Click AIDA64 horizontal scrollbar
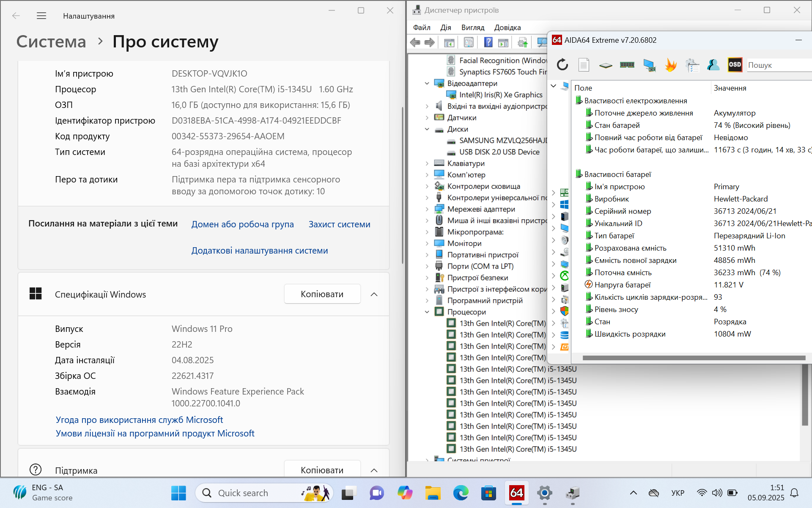Viewport: 812px width, 508px height. (x=694, y=358)
